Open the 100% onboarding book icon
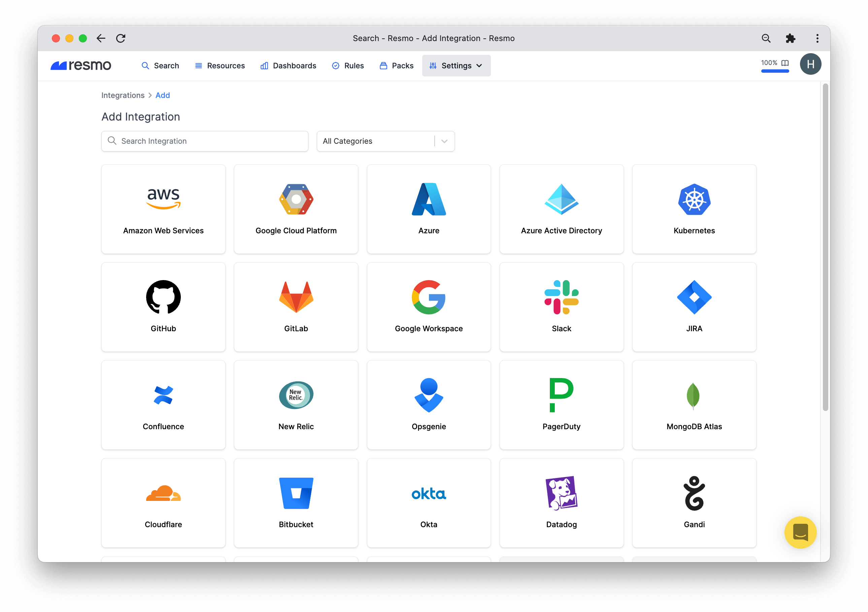The height and width of the screenshot is (612, 868). [785, 63]
